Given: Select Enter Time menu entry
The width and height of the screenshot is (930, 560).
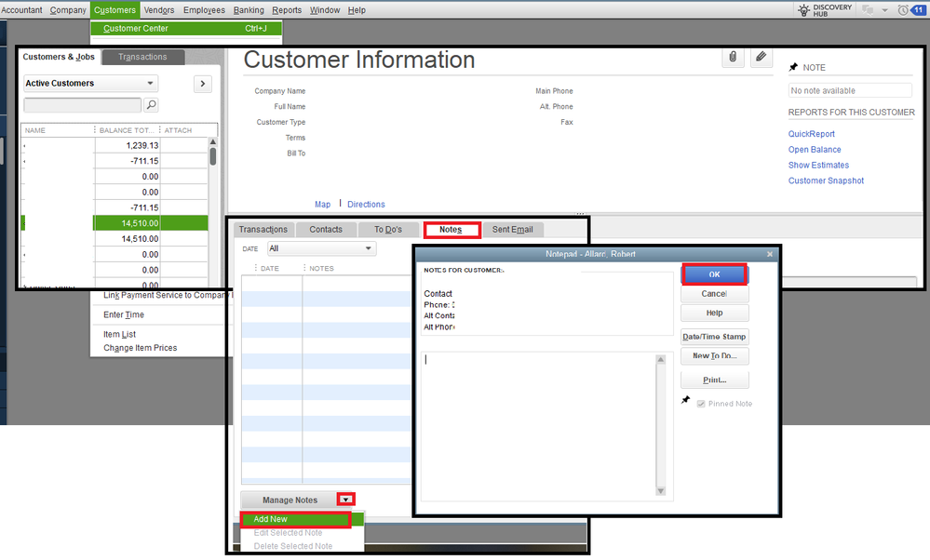Looking at the screenshot, I should [124, 314].
